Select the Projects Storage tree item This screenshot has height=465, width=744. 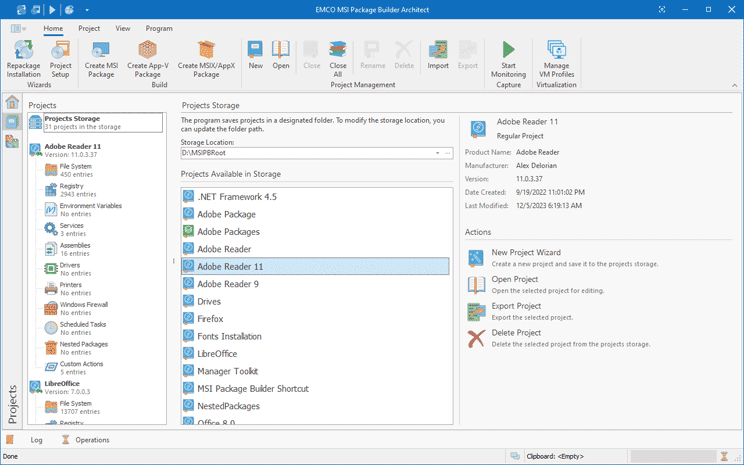(x=95, y=122)
